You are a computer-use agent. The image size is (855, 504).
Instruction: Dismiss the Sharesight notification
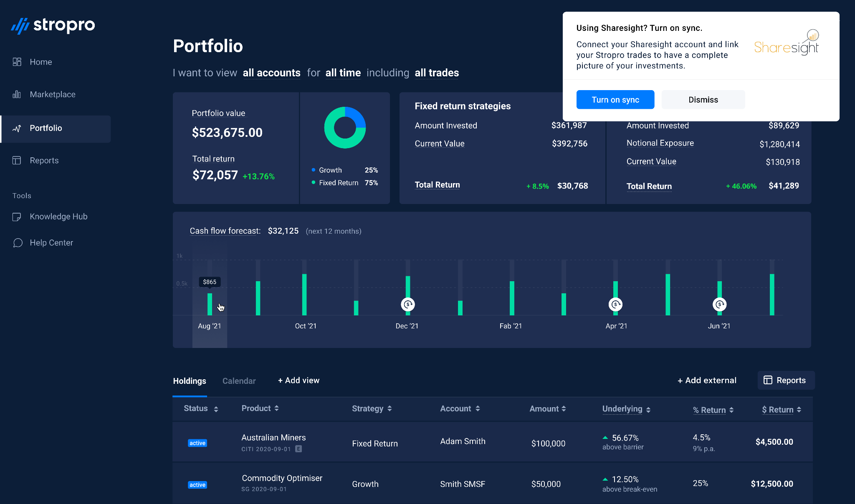(703, 99)
